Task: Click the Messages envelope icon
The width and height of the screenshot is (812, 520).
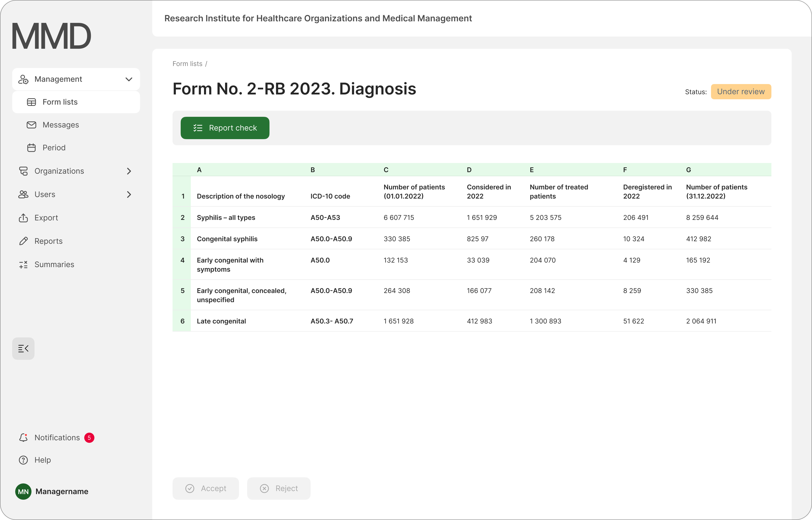Action: click(31, 125)
